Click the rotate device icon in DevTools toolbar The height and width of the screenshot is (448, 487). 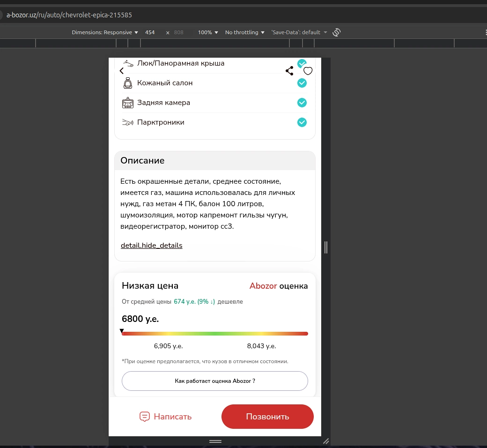point(337,32)
